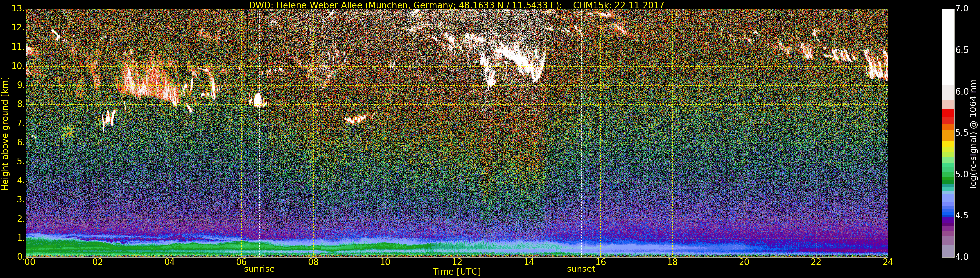The height and width of the screenshot is (278, 980).
Task: Click the plot title mentioning Helene-Weber-Allee
Action: [457, 5]
